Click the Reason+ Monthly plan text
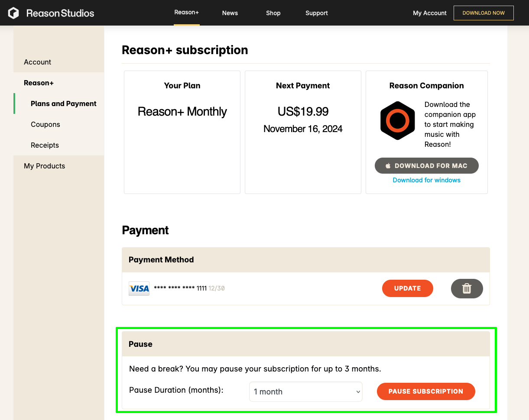 click(182, 112)
